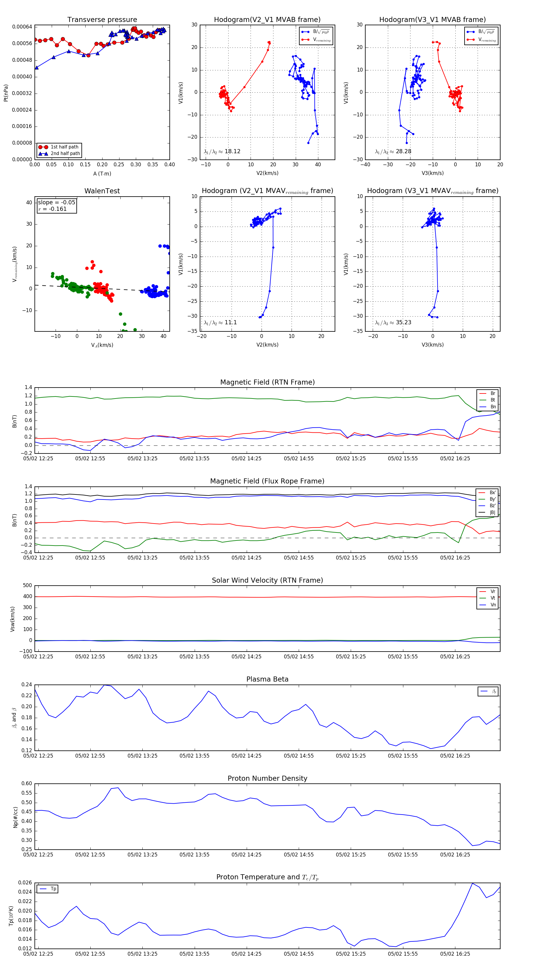This screenshot has height=980, width=535.
Task: Click the "Plasma Beta" title
Action: 267,679
